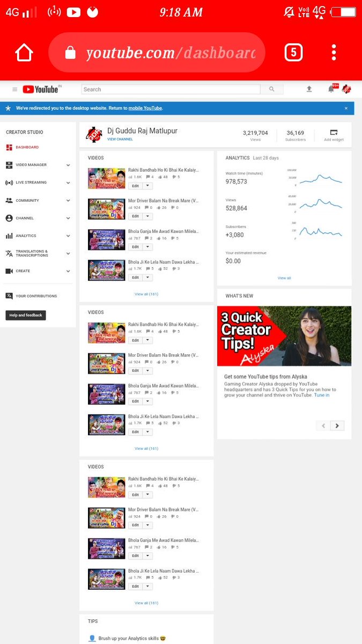Click Edit for Mor Driver Balam in topmost widget
The image size is (362, 644).
pos(135,216)
